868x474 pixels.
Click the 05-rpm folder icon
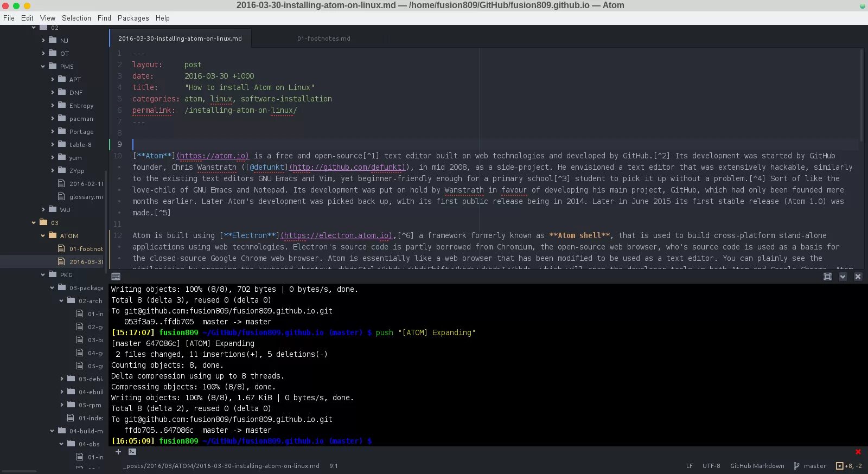[71, 405]
